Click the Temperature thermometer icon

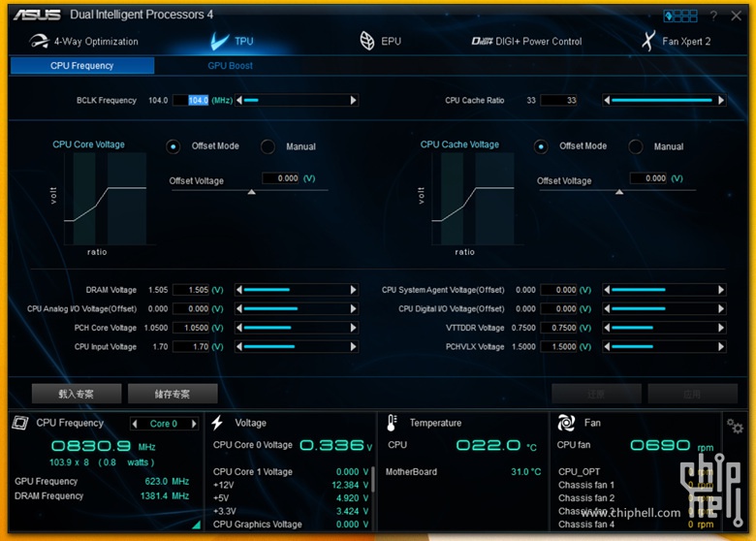pyautogui.click(x=392, y=423)
